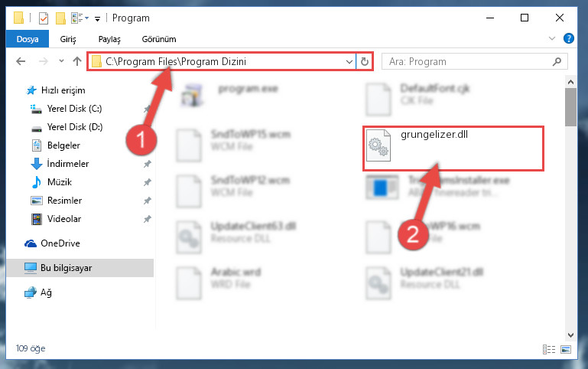Switch to the Görünüm tab
The image size is (588, 369).
click(159, 39)
